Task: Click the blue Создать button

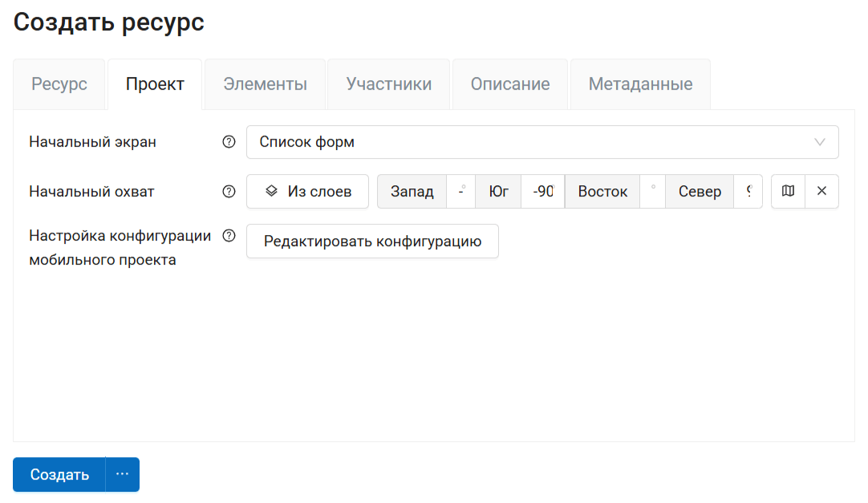Action: coord(59,474)
